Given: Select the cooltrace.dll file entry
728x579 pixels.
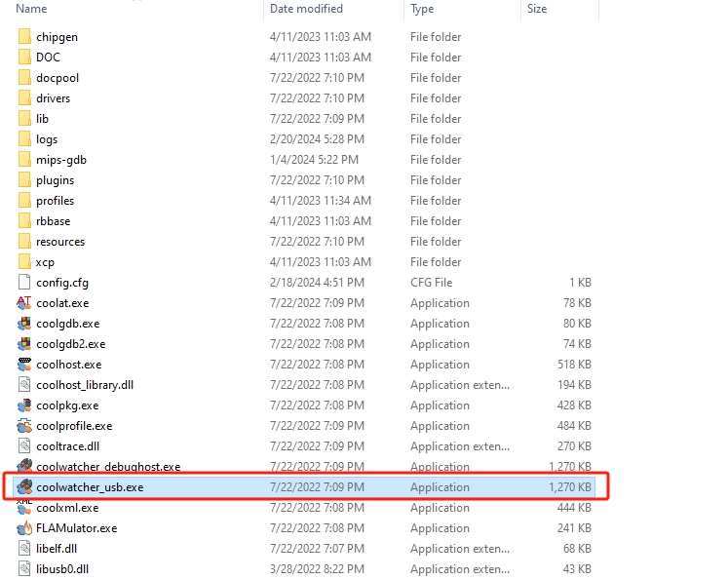Looking at the screenshot, I should (x=67, y=446).
